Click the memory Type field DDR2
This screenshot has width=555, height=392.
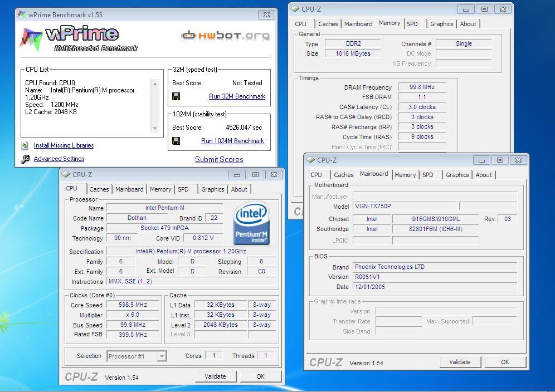coord(353,44)
